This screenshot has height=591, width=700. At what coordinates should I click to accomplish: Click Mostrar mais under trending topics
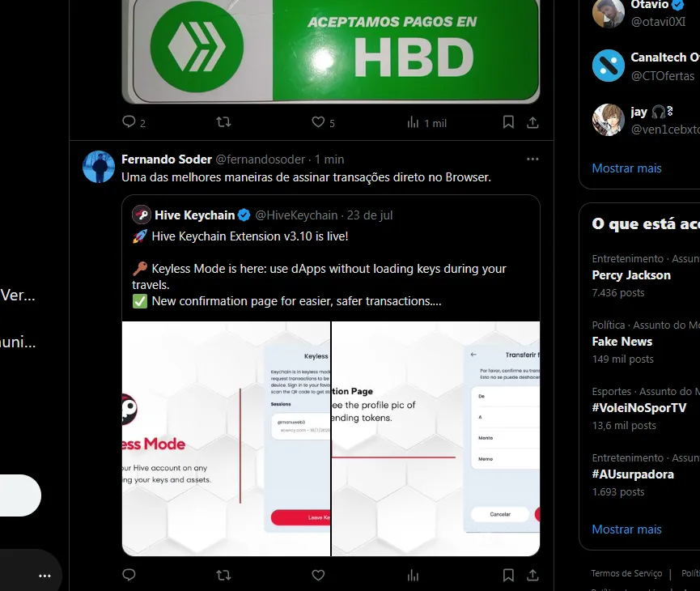pos(626,529)
